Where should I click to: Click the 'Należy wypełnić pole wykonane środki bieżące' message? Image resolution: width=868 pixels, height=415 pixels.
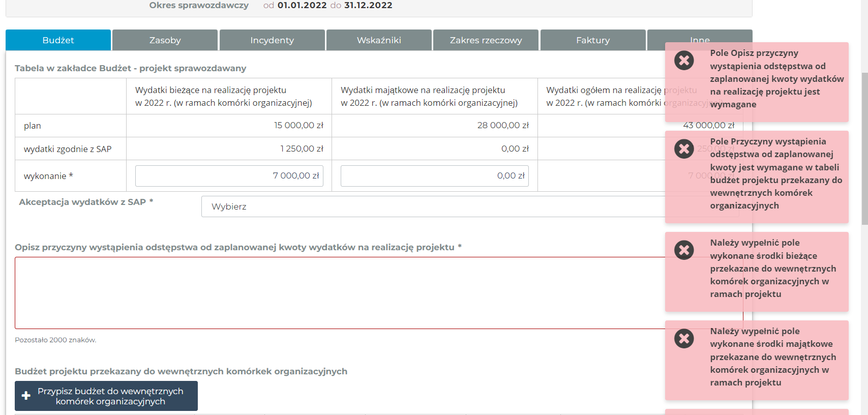click(x=772, y=269)
